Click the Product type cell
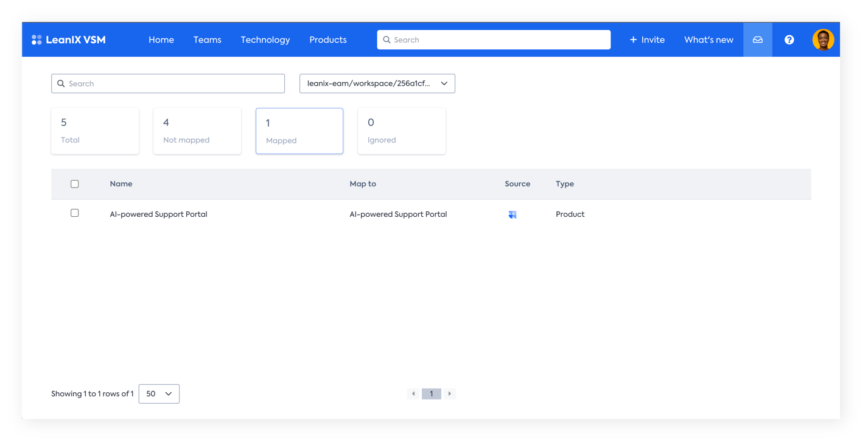This screenshot has width=868, height=447. click(570, 214)
